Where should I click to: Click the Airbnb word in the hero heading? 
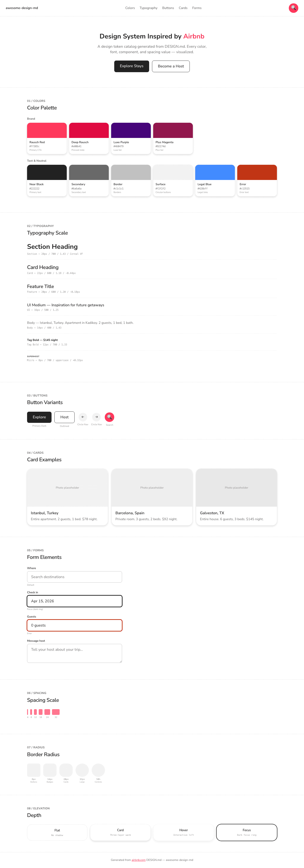coord(194,36)
